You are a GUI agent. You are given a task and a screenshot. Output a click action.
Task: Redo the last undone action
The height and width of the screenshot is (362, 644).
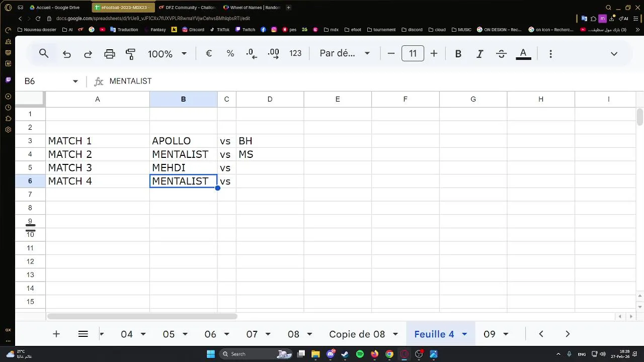88,54
